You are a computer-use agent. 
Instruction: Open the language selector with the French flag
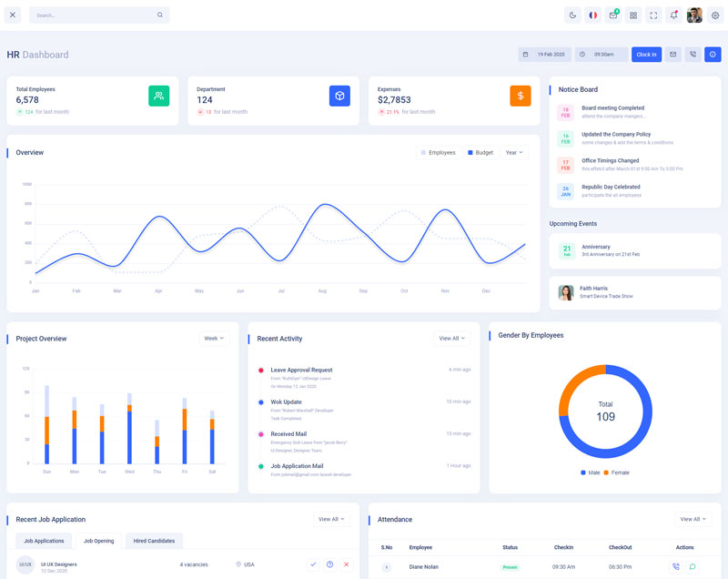click(x=592, y=15)
